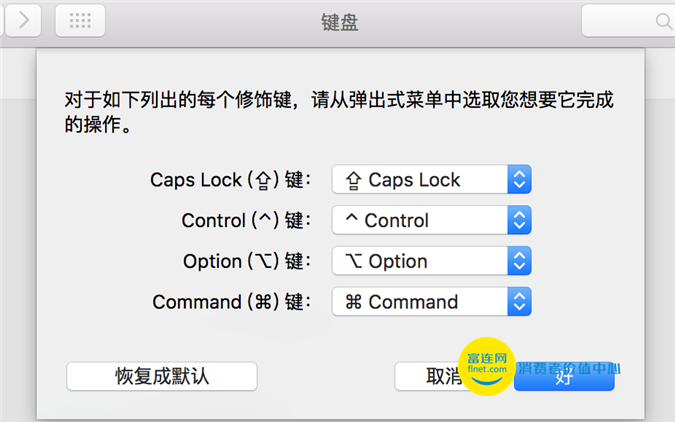
Task: Click the ⌘ symbol inside the Command popup
Action: (x=353, y=302)
